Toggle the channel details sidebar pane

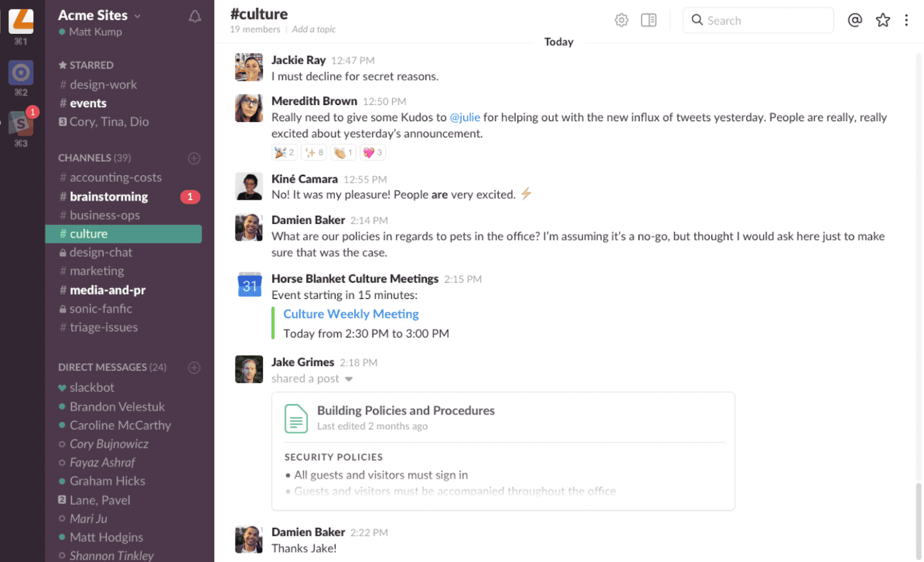(x=649, y=20)
